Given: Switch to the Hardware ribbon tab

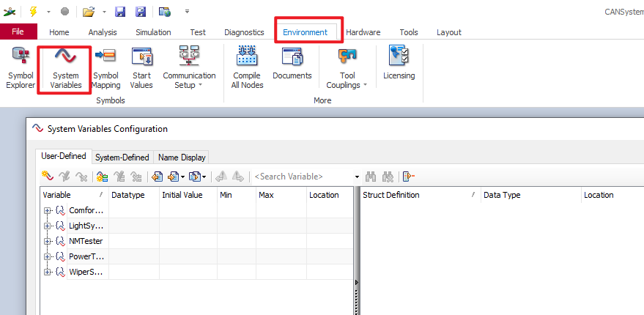Looking at the screenshot, I should coord(363,32).
